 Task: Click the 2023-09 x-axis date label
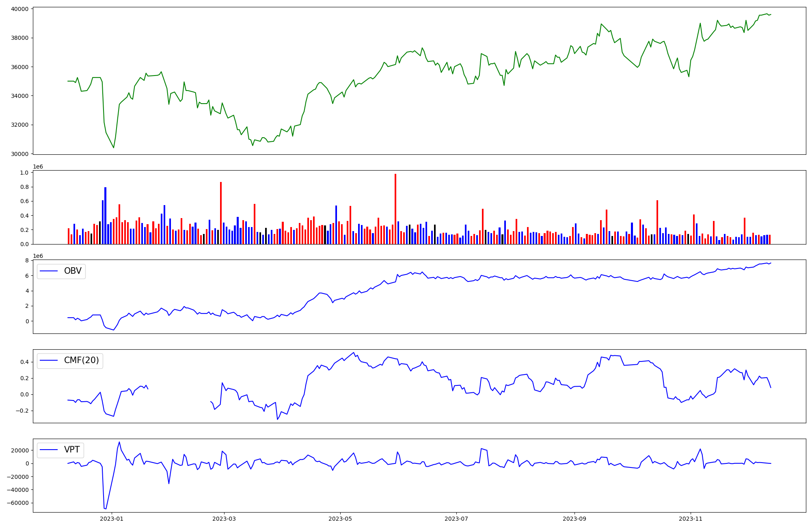[x=574, y=519]
